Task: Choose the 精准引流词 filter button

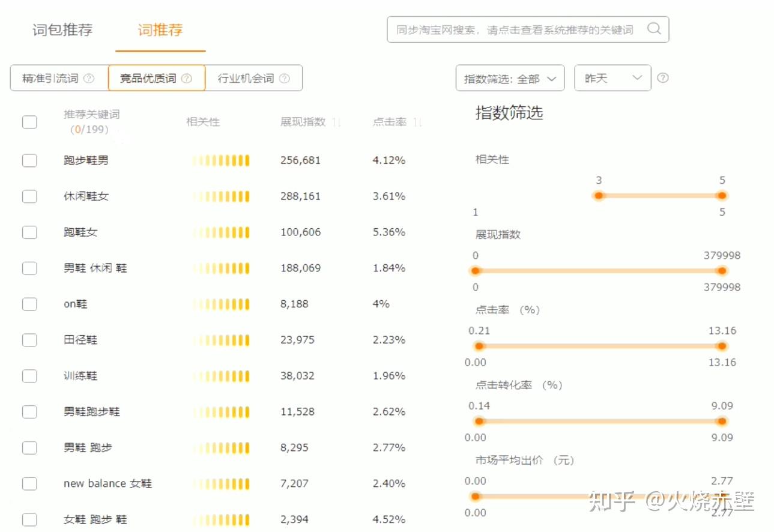Action: click(59, 78)
